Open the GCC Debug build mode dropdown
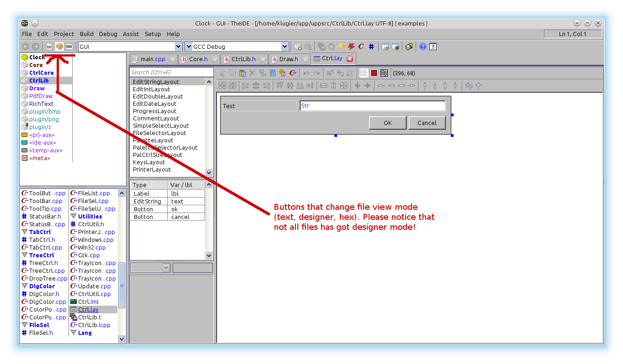623x364 pixels. [x=285, y=47]
